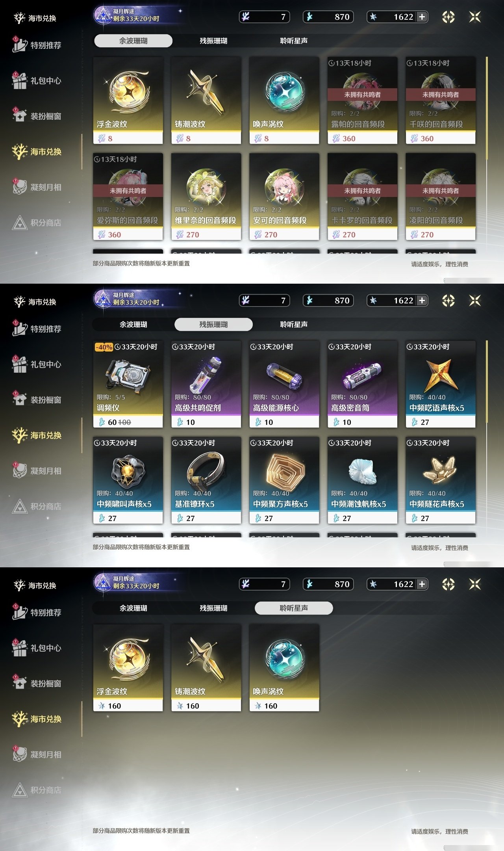Pick the 高级共鸣促剂 vial item
Viewport: 504px width, 851px height.
click(206, 384)
